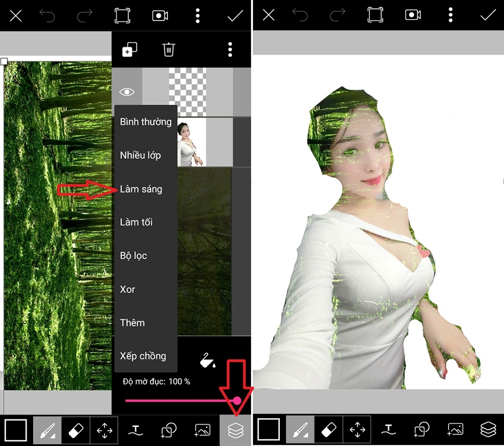Select the paint bucket fill icon
The image size is (504, 446).
coord(208,360)
